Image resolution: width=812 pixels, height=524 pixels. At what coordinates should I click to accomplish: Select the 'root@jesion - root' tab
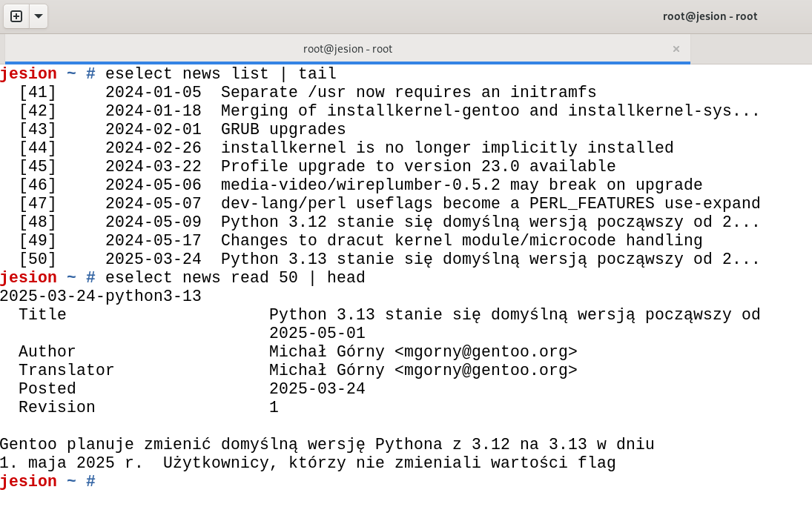click(x=348, y=49)
